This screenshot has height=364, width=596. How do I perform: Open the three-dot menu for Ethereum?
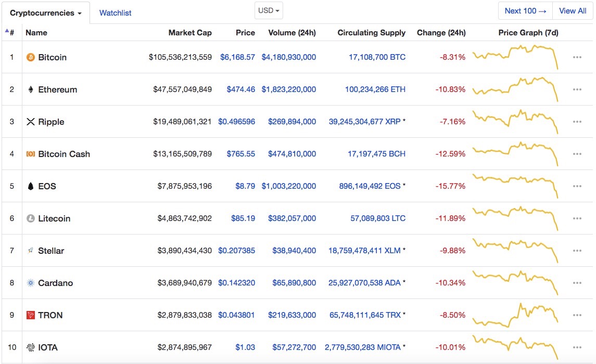pyautogui.click(x=577, y=89)
